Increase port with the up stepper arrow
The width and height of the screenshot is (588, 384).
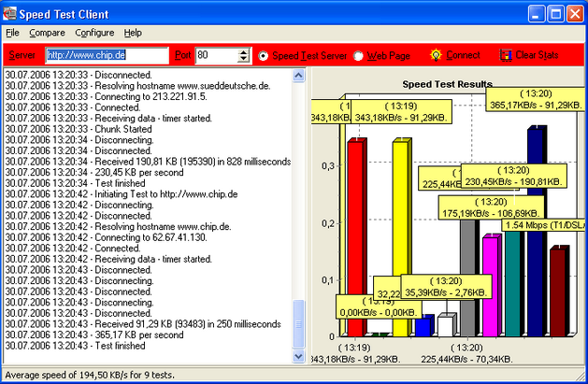244,52
